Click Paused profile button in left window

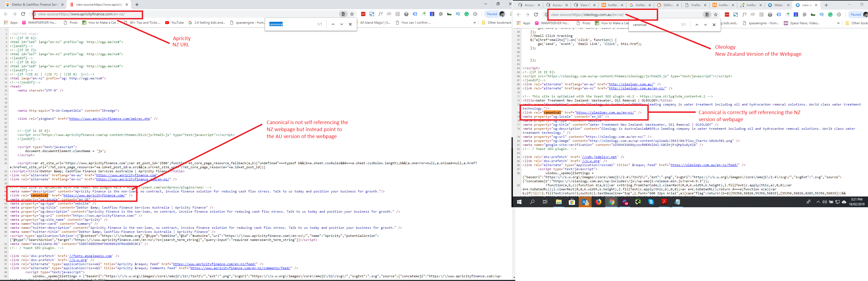tap(495, 14)
